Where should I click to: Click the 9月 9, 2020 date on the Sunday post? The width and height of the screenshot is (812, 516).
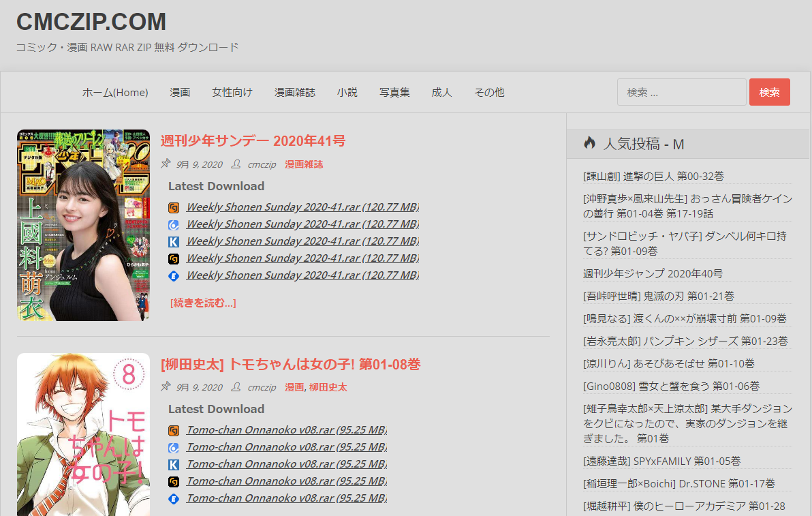click(200, 164)
